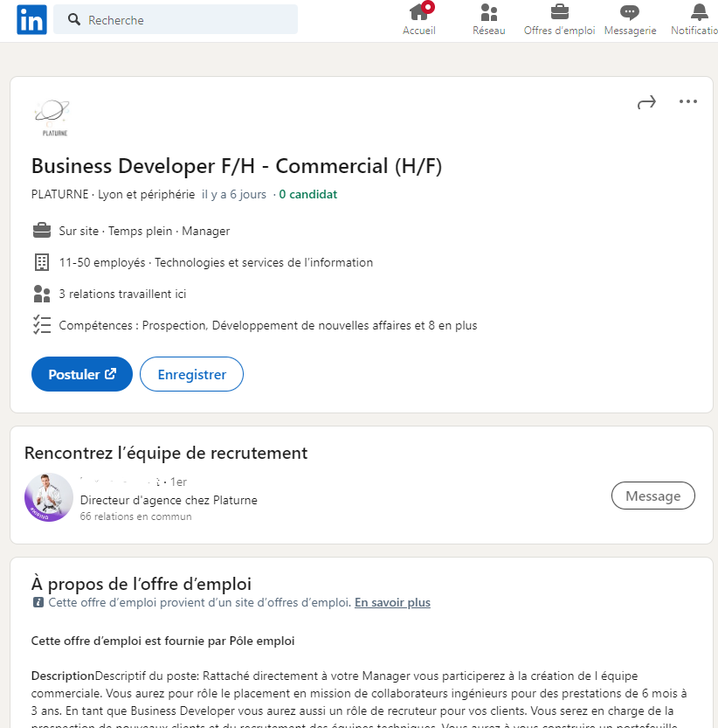
Task: Click 'Sur site · Temps plein · Manager' text
Action: tap(144, 231)
